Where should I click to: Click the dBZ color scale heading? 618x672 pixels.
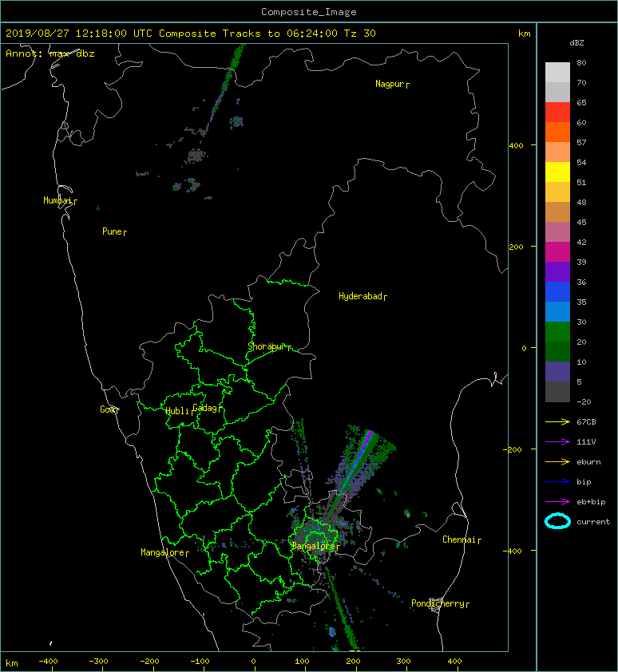pyautogui.click(x=576, y=43)
